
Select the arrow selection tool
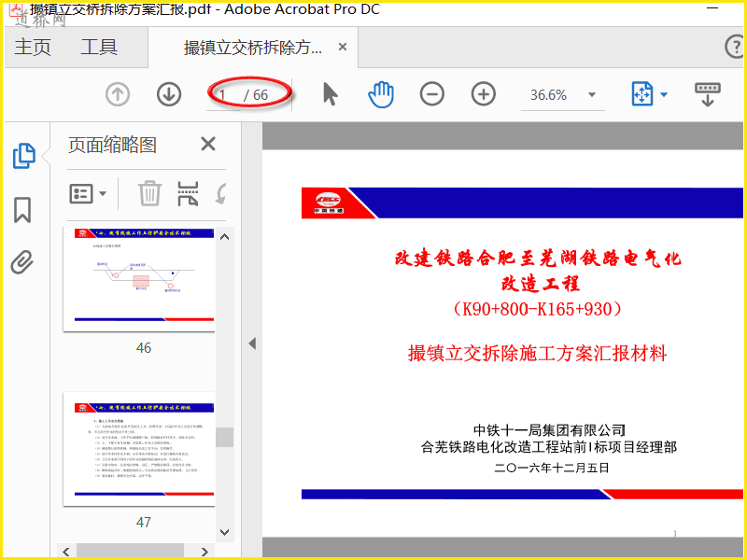coord(330,94)
